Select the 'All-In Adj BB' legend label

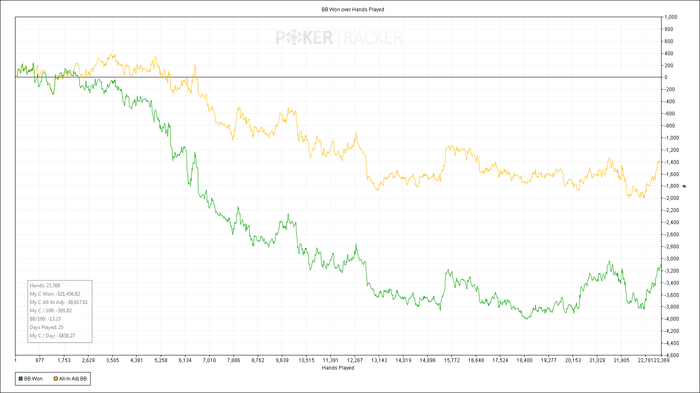click(x=73, y=379)
